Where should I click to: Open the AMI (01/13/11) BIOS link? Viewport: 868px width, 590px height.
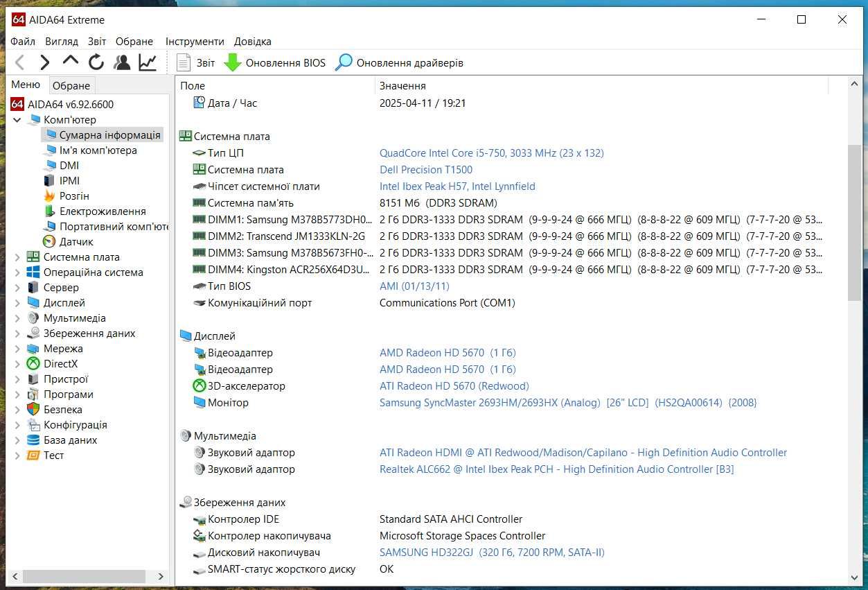coord(414,286)
